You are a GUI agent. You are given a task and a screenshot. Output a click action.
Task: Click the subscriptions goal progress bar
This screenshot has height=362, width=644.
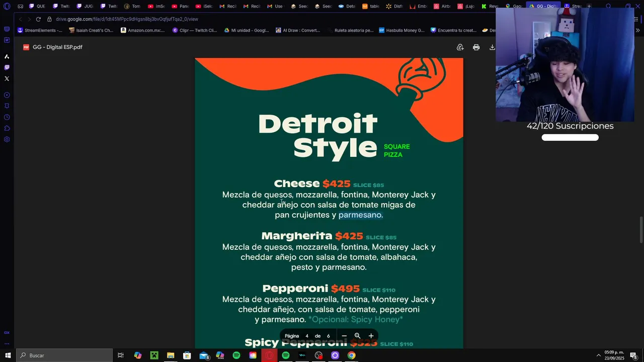[570, 137]
